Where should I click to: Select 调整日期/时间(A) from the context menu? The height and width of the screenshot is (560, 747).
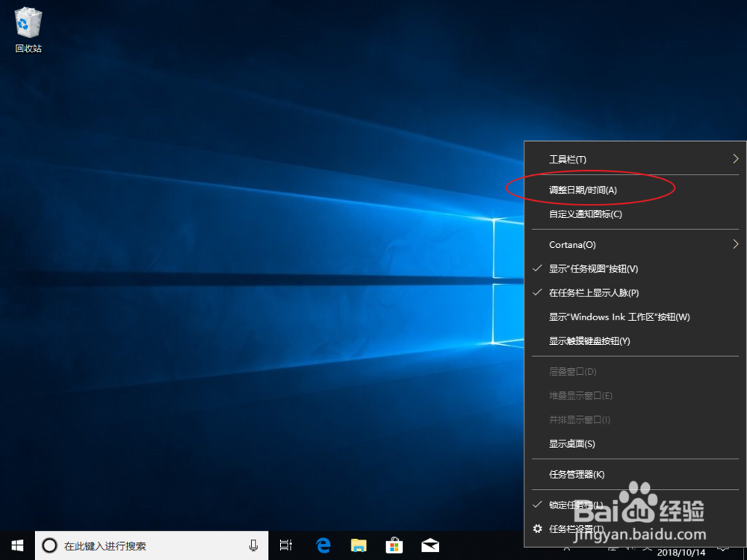pyautogui.click(x=635, y=190)
